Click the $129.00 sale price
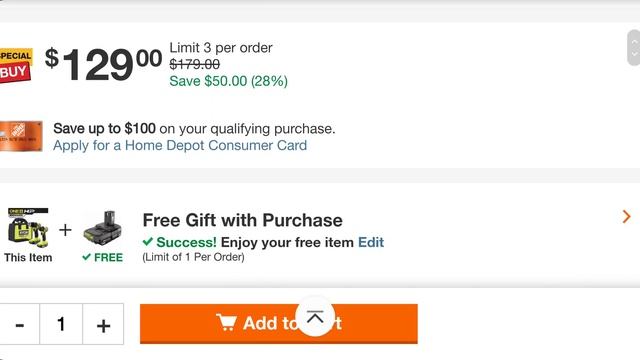The width and height of the screenshot is (640, 360). click(x=103, y=64)
